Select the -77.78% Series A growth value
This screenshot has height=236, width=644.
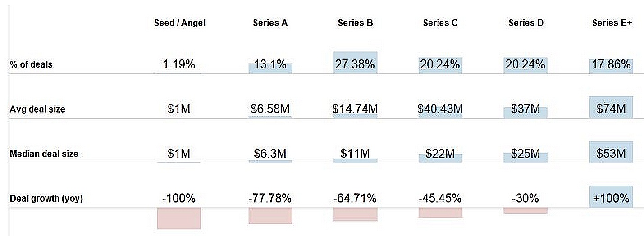pos(270,198)
